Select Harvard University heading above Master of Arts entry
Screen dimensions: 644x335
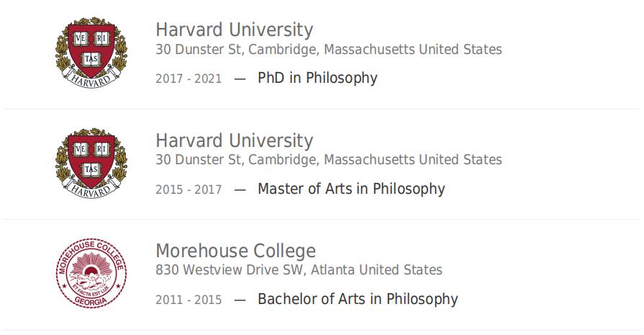234,140
